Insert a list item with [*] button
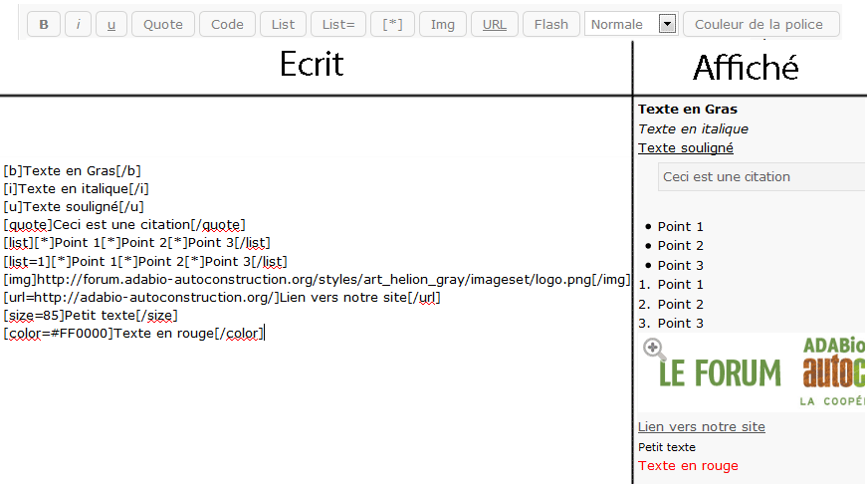Image resolution: width=868 pixels, height=484 pixels. [392, 24]
